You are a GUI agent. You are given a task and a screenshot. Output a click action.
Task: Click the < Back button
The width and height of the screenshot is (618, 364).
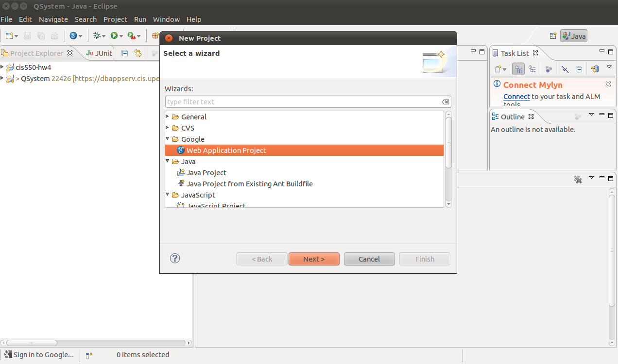(x=262, y=259)
